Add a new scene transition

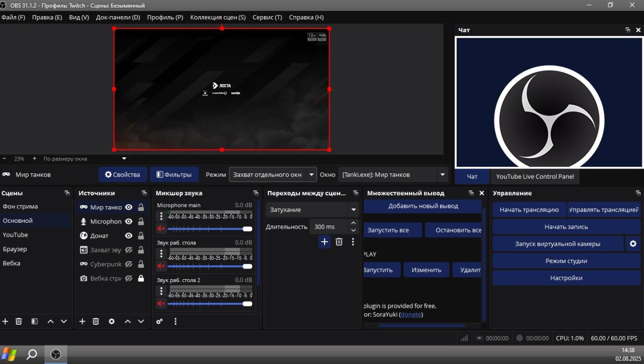324,242
